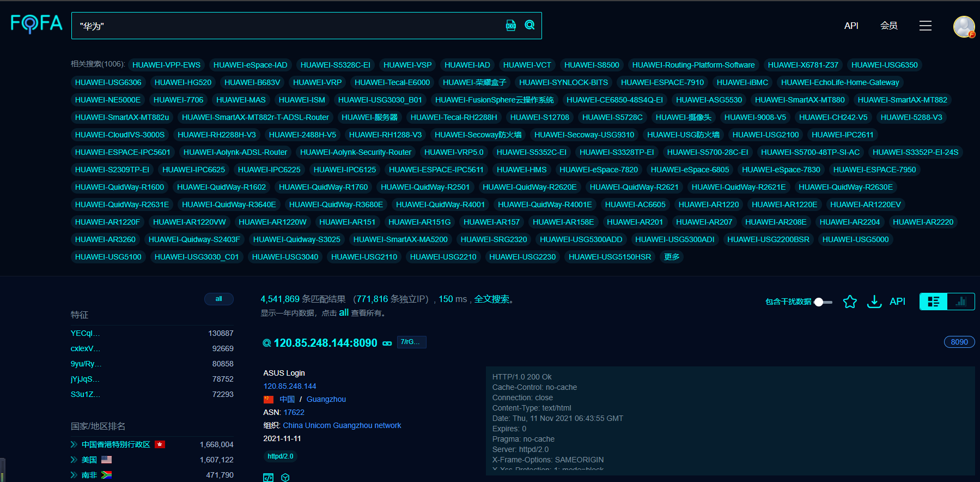Click HUAWEI-EchoLife-Home-Gateway tag
This screenshot has width=980, height=482.
pyautogui.click(x=840, y=82)
